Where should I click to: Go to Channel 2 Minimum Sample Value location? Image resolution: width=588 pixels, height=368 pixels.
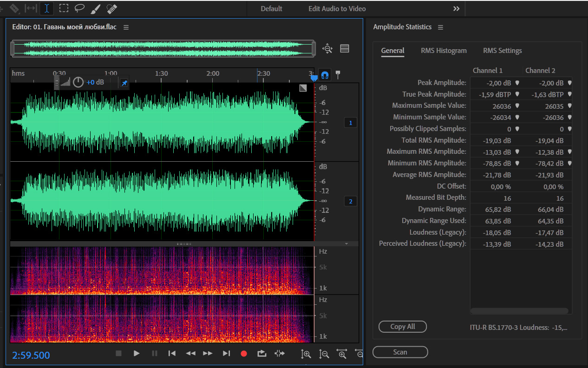(569, 117)
